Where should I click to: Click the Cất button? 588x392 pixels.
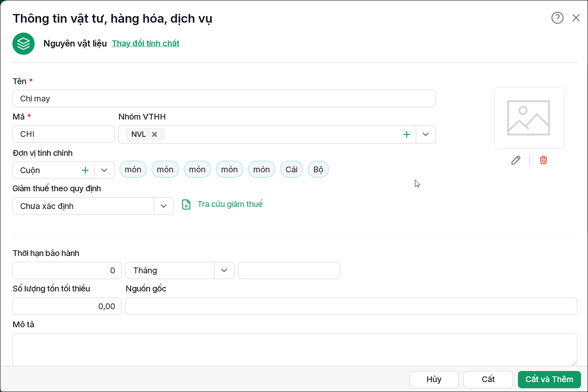488,380
